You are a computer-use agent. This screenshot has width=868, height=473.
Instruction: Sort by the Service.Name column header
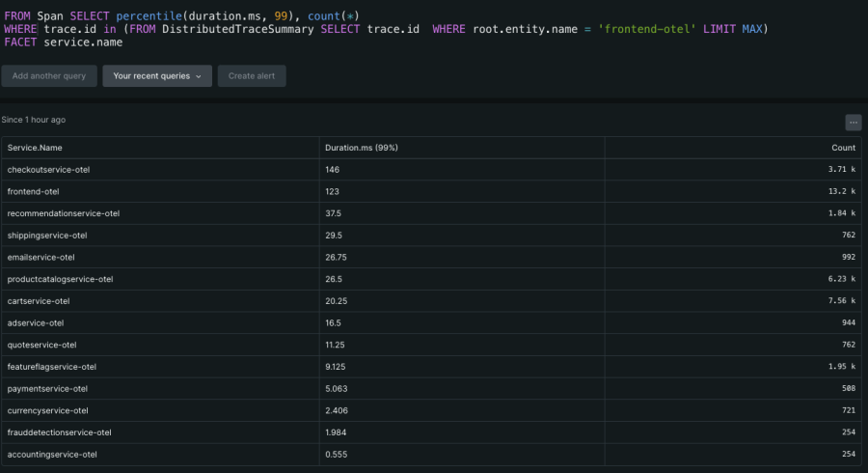point(35,148)
